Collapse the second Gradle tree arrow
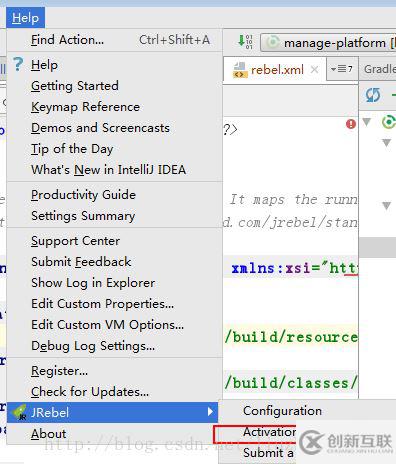The image size is (396, 464). (x=386, y=143)
